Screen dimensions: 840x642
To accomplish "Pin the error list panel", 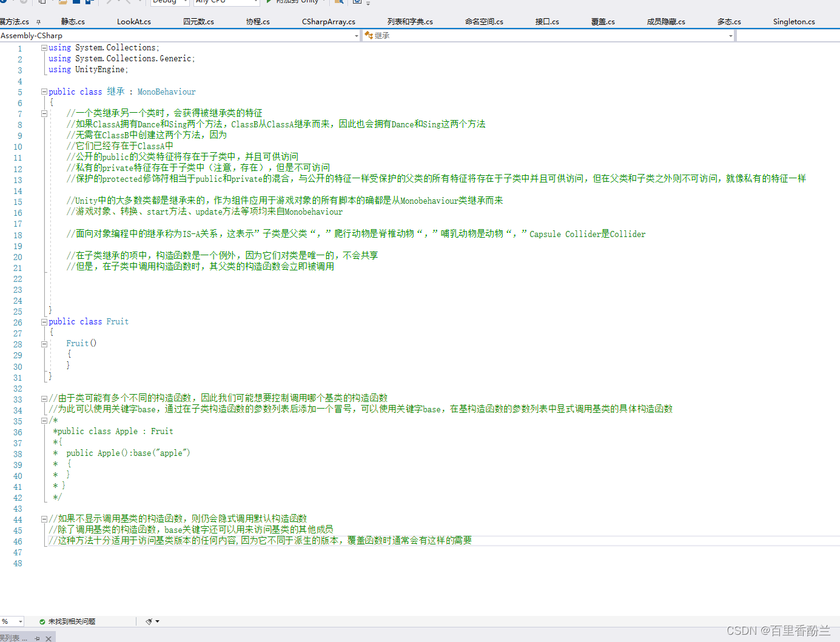I will (38, 638).
